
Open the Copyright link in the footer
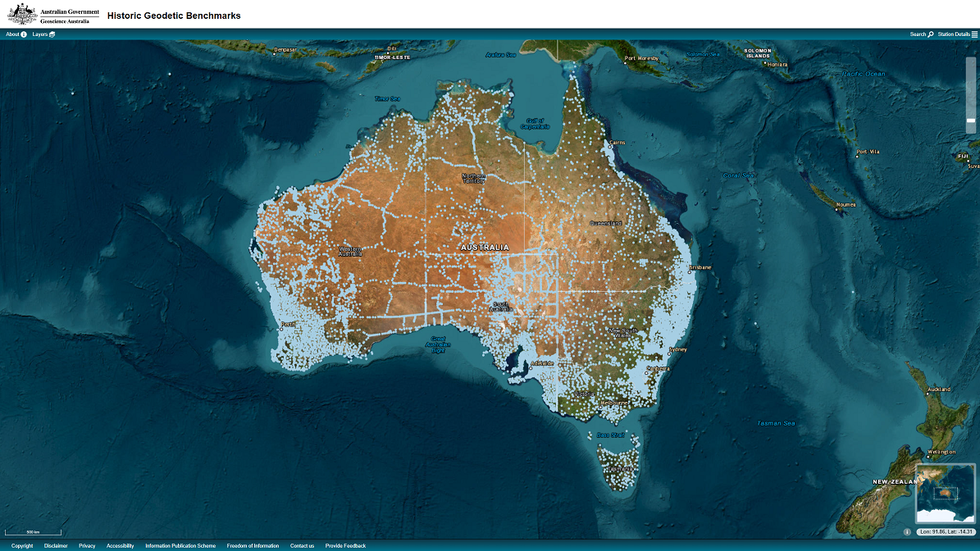(21, 545)
